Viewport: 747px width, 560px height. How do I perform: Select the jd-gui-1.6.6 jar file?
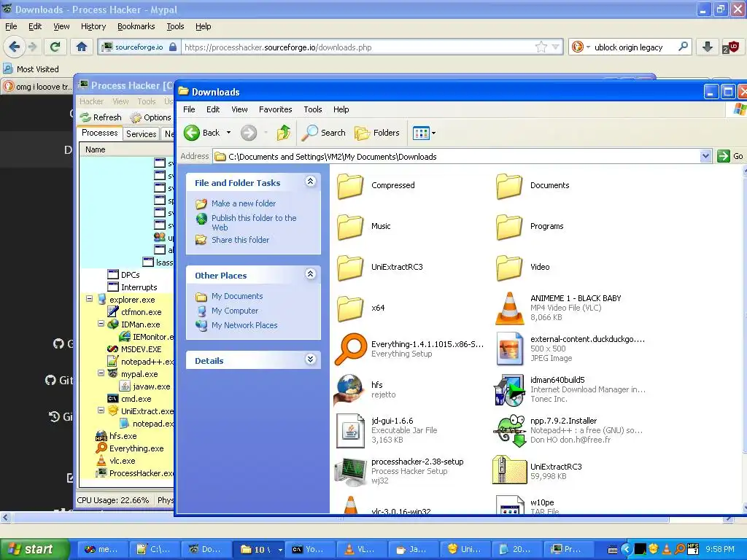387,430
